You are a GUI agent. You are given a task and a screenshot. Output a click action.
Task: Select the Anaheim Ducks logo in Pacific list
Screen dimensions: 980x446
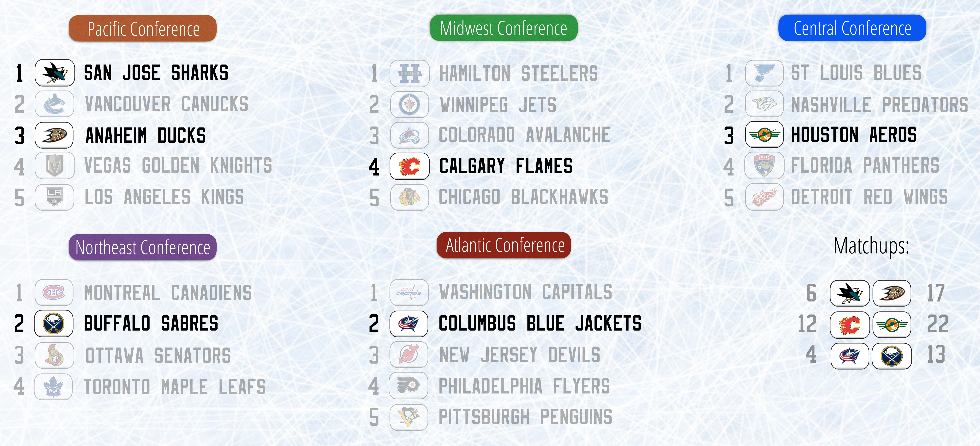pos(54,135)
